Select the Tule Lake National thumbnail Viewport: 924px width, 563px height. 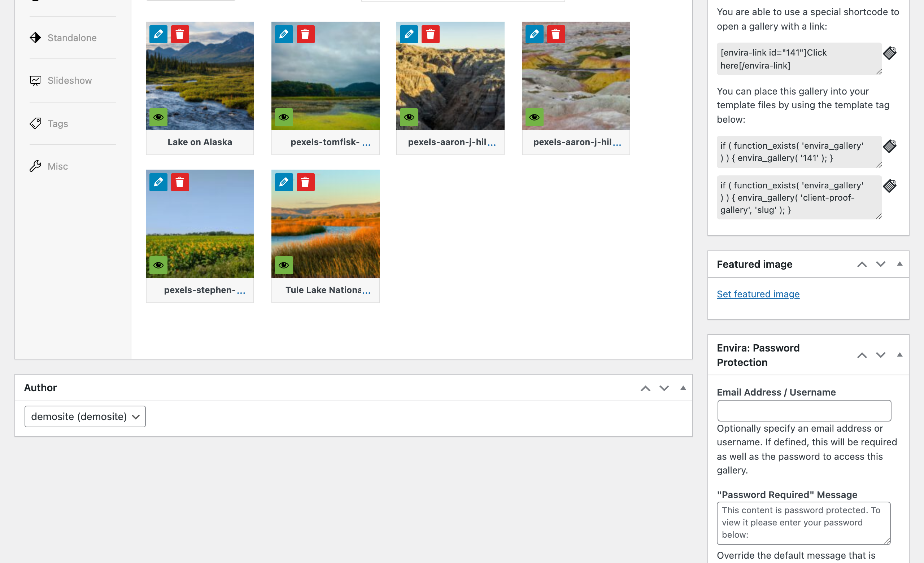326,224
